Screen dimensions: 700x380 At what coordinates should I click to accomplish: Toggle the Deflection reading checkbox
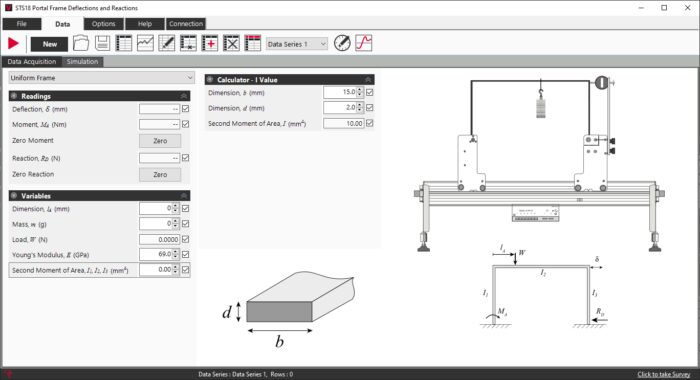[186, 109]
